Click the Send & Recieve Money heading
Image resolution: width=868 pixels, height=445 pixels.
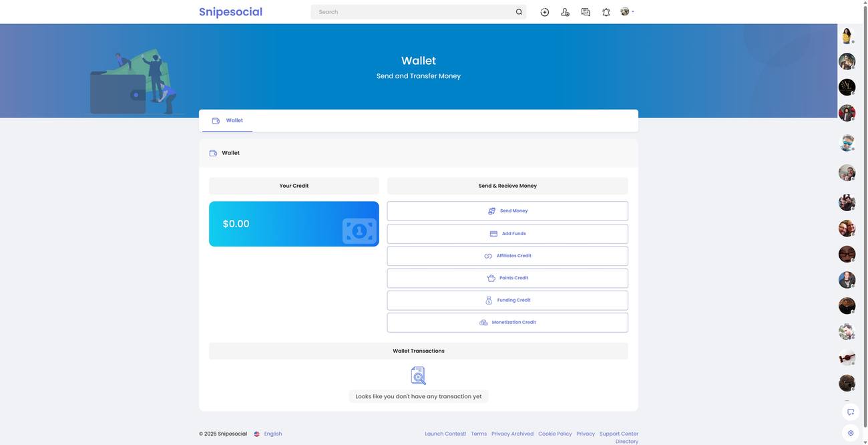click(x=507, y=186)
